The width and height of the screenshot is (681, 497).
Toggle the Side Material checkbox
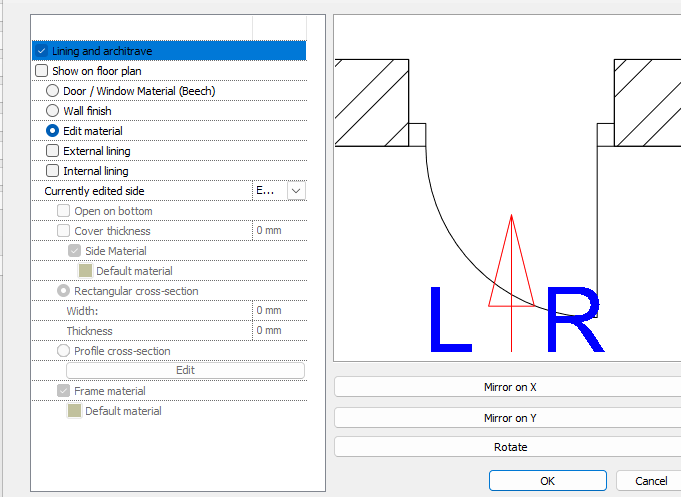click(x=74, y=251)
